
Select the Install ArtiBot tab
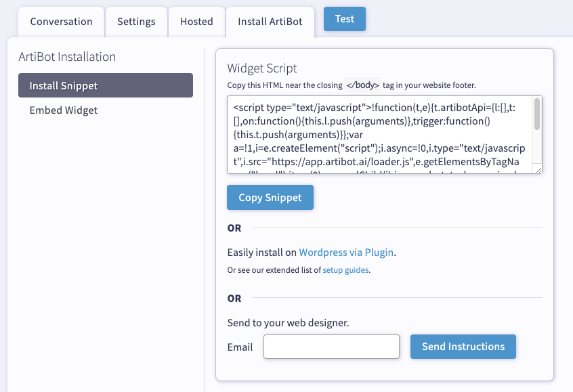tap(270, 22)
